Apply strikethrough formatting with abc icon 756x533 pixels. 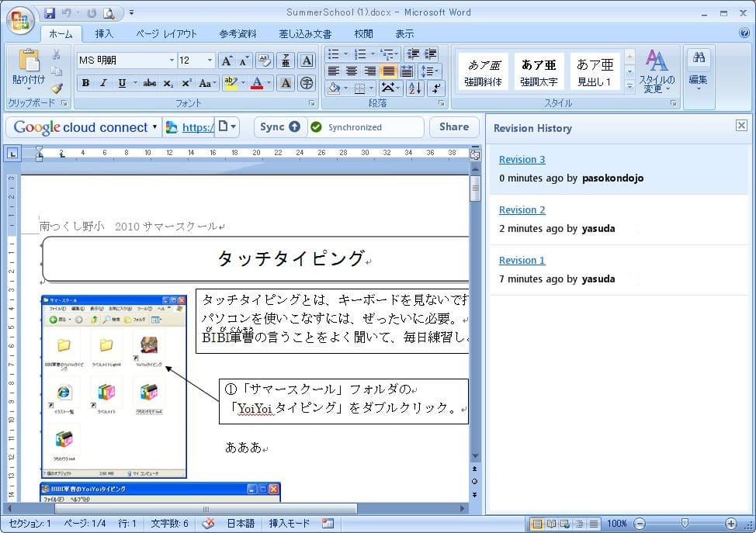150,83
